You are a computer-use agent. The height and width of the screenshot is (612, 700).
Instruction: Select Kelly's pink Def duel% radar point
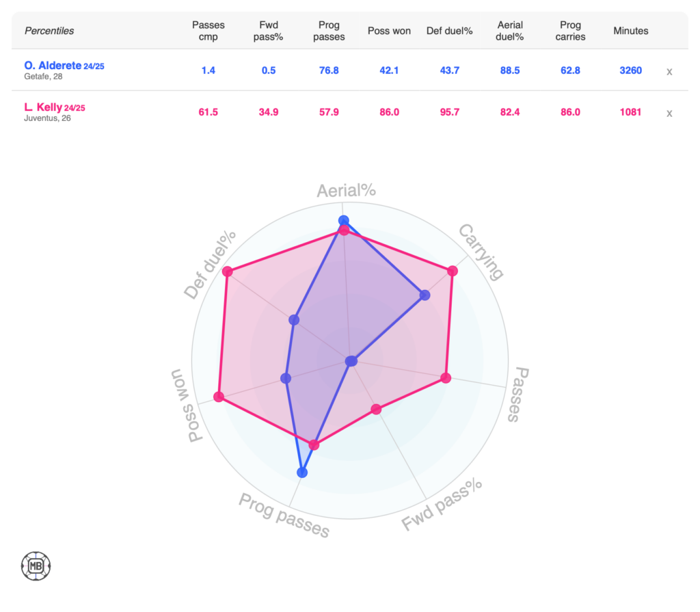[x=228, y=272]
